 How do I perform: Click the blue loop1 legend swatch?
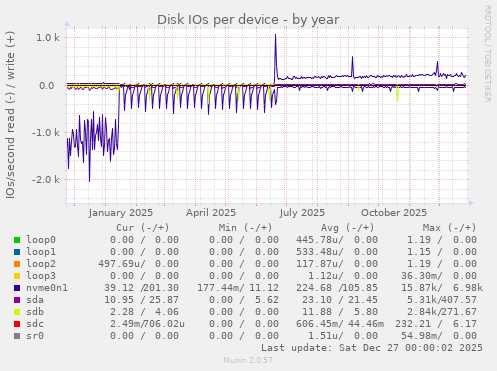coord(17,252)
